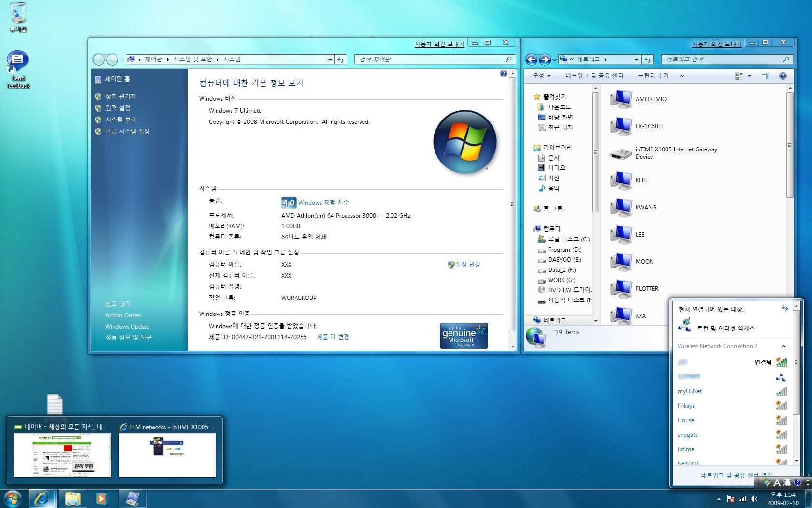Open the System window address bar dropdown

pyautogui.click(x=330, y=60)
